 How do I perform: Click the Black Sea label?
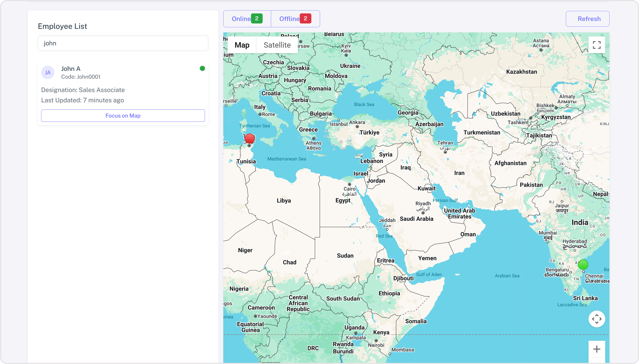pyautogui.click(x=364, y=105)
